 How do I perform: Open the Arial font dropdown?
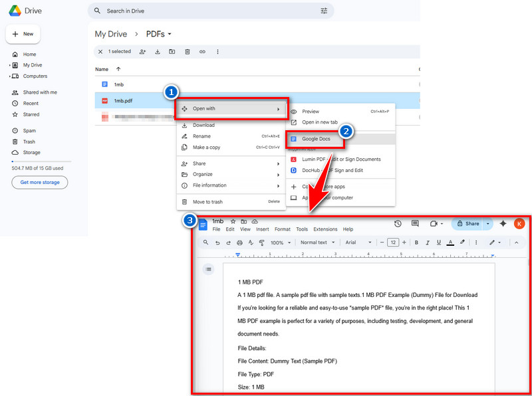click(358, 243)
